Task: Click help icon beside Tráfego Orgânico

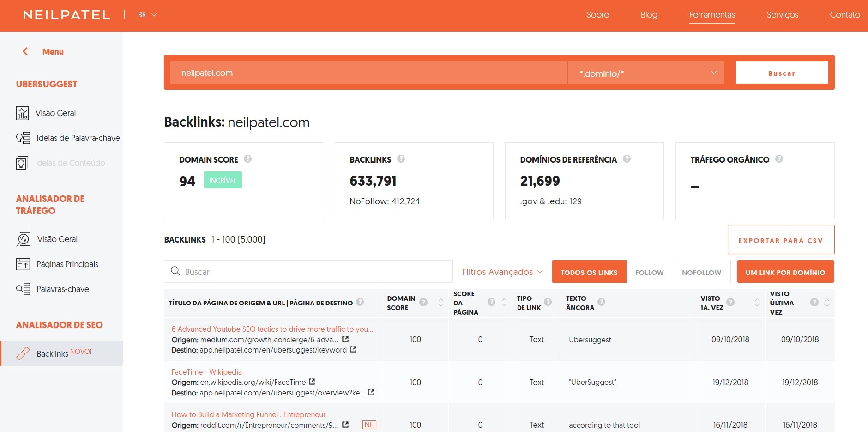Action: click(x=779, y=159)
